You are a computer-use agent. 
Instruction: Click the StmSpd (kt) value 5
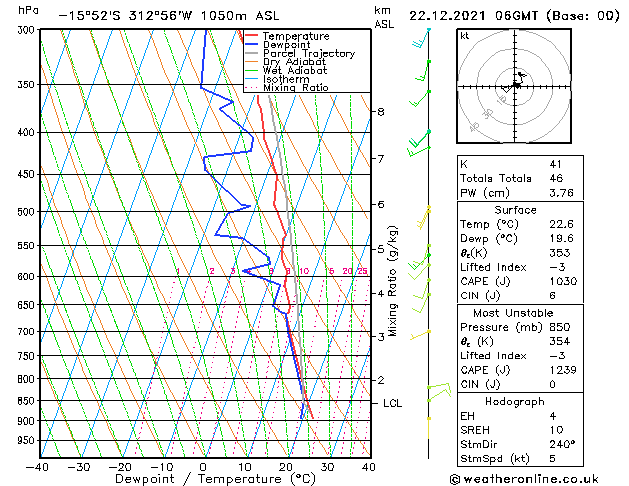coord(552,458)
